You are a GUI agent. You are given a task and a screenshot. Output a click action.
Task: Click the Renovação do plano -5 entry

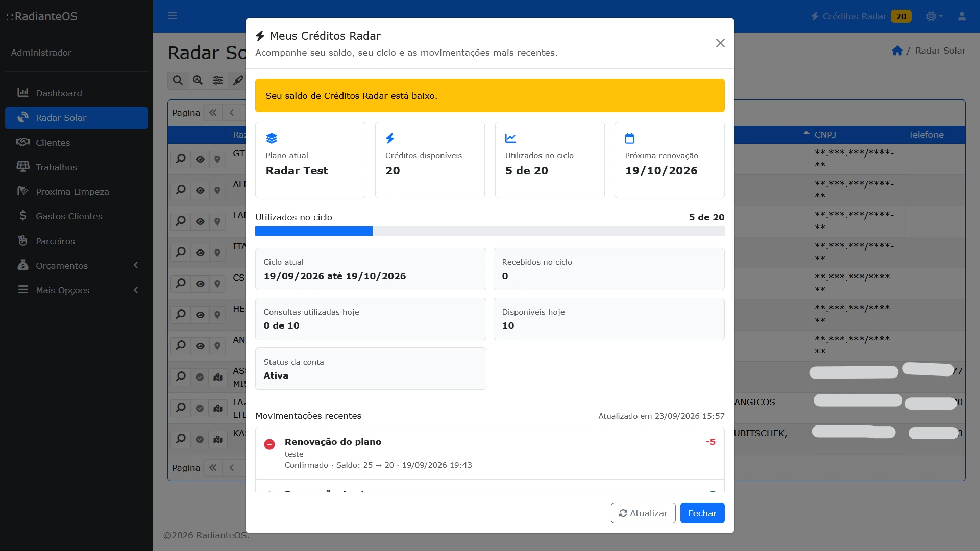[490, 453]
